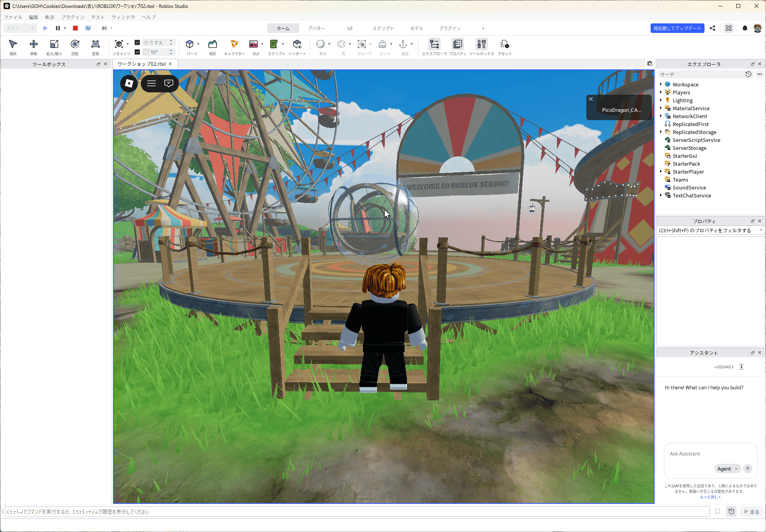Click the スクリプト (Script) toolbar icon
The width and height of the screenshot is (766, 532).
[x=274, y=44]
